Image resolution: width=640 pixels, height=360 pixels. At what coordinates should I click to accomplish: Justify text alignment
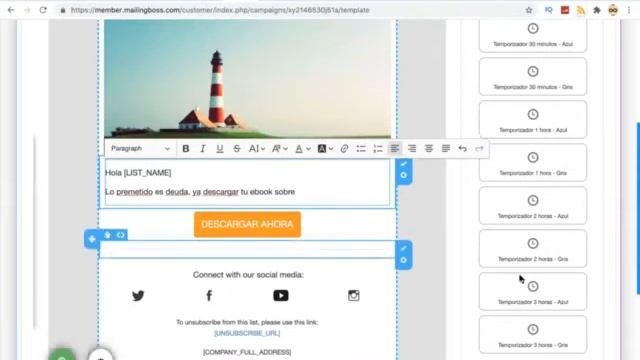point(446,149)
